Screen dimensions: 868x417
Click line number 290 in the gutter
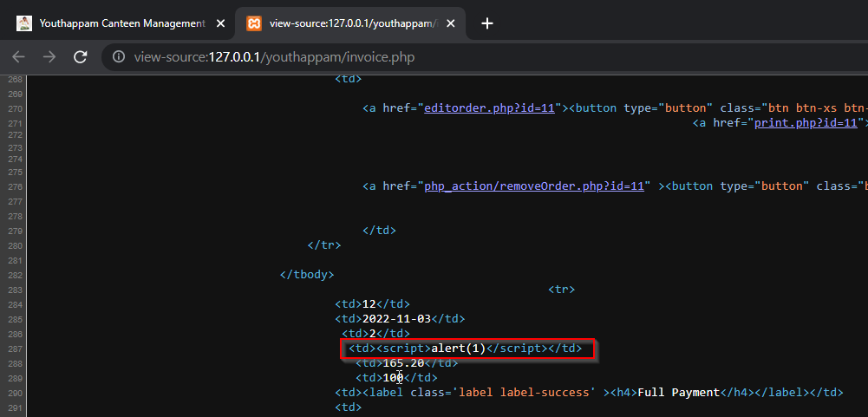pos(15,393)
